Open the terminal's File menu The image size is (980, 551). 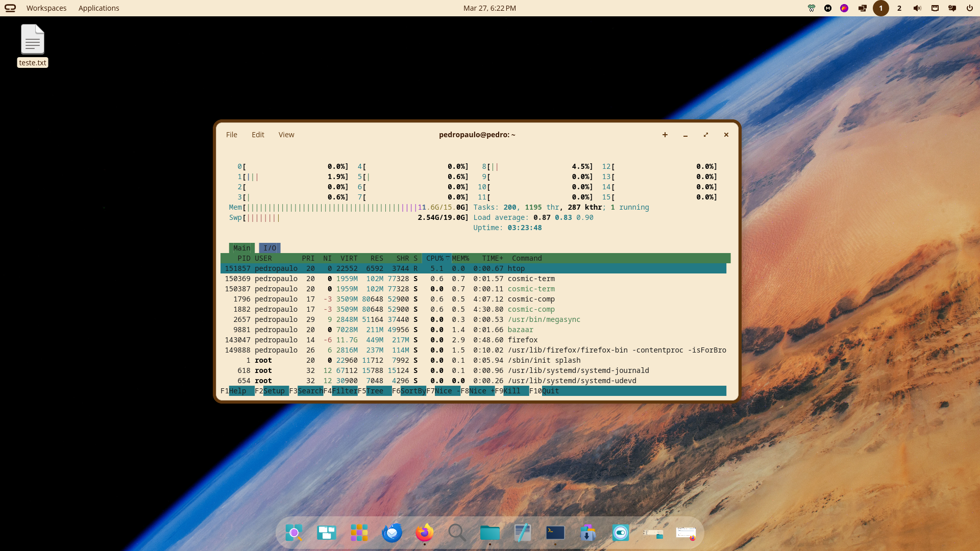[232, 135]
